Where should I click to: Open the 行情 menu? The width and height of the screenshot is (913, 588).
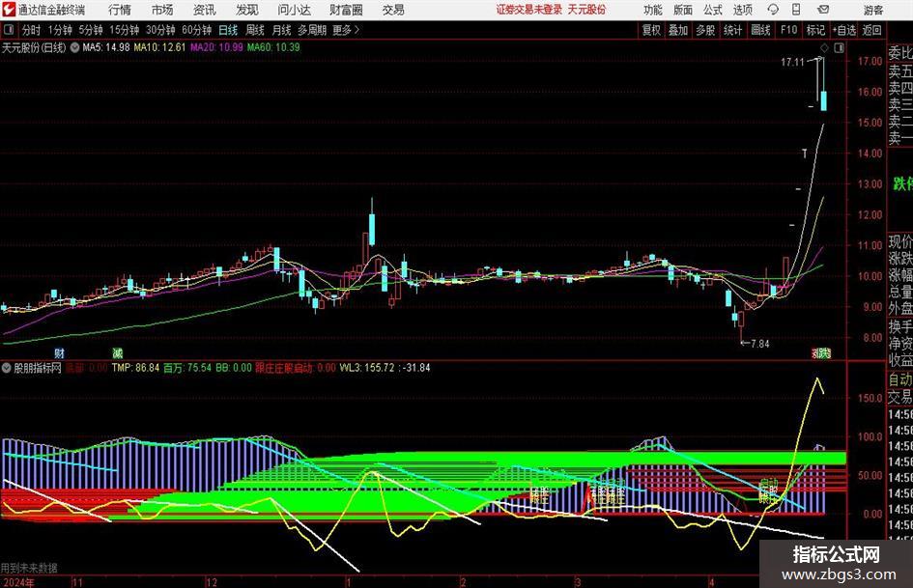[x=120, y=10]
